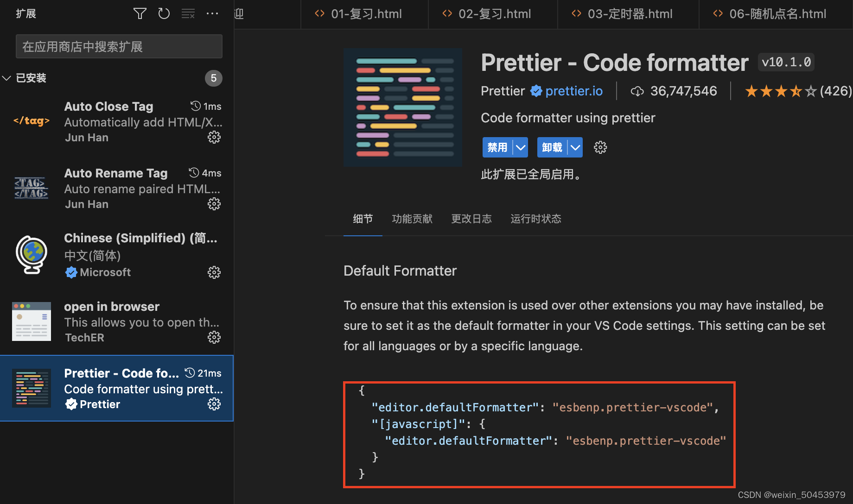Open the Extensions panel more actions menu

tap(212, 13)
